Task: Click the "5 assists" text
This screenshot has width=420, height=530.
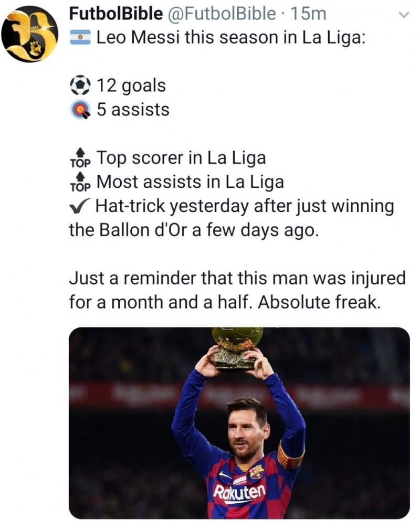Action: [133, 110]
